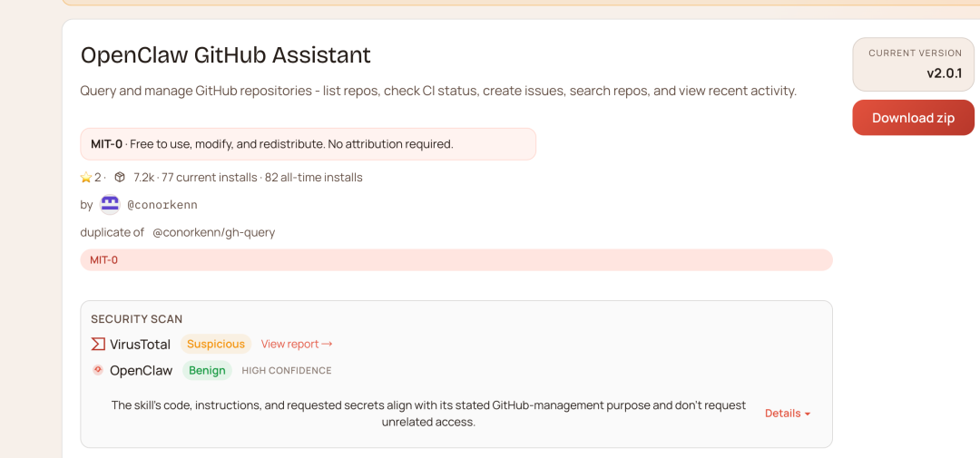Click the green Benign badge
The width and height of the screenshot is (980, 458).
(x=208, y=370)
